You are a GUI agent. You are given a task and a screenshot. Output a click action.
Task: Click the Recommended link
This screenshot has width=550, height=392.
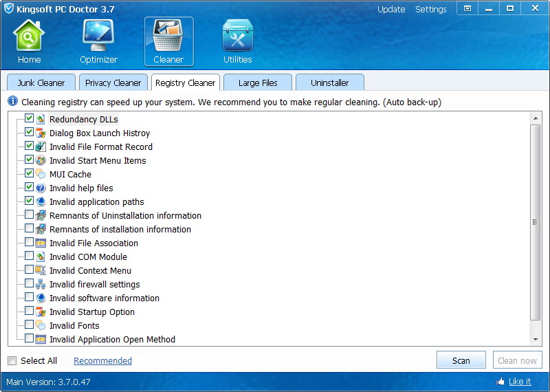[102, 360]
